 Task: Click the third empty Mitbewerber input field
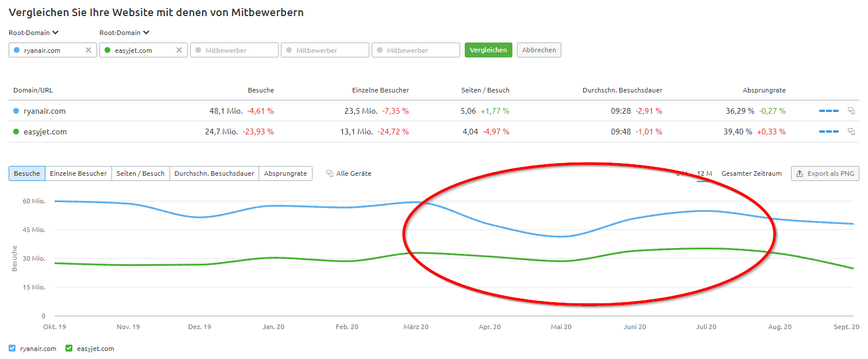point(415,49)
